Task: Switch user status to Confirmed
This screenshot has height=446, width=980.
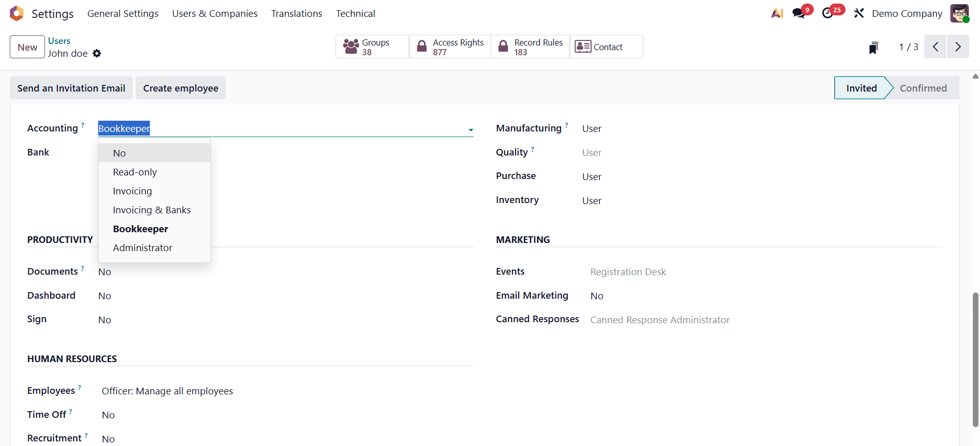Action: [924, 87]
